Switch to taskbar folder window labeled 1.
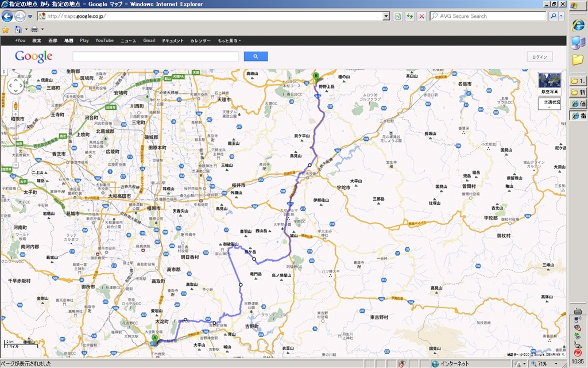 pos(578,80)
